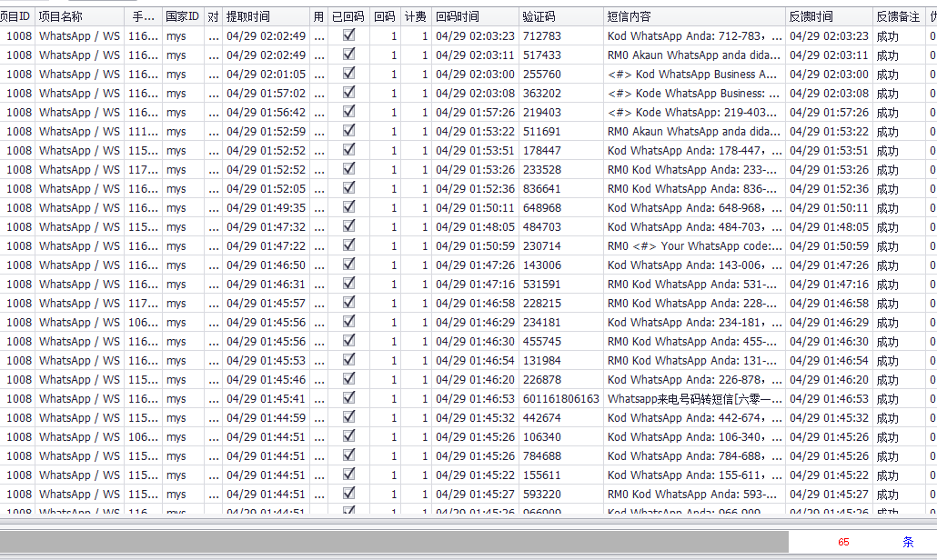
Task: Select extraction time 04/29 01:45:41 cell
Action: tap(266, 399)
